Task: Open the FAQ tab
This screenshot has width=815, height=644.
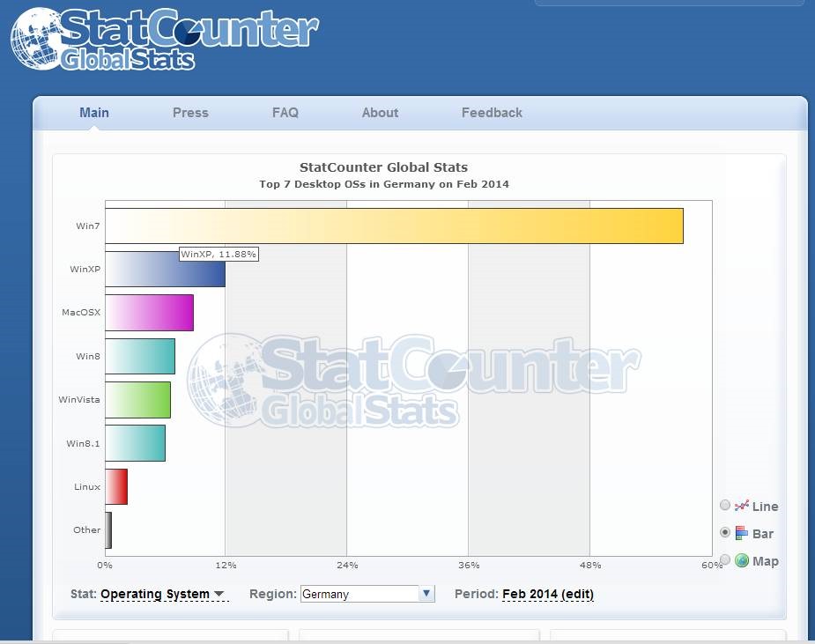Action: tap(285, 113)
